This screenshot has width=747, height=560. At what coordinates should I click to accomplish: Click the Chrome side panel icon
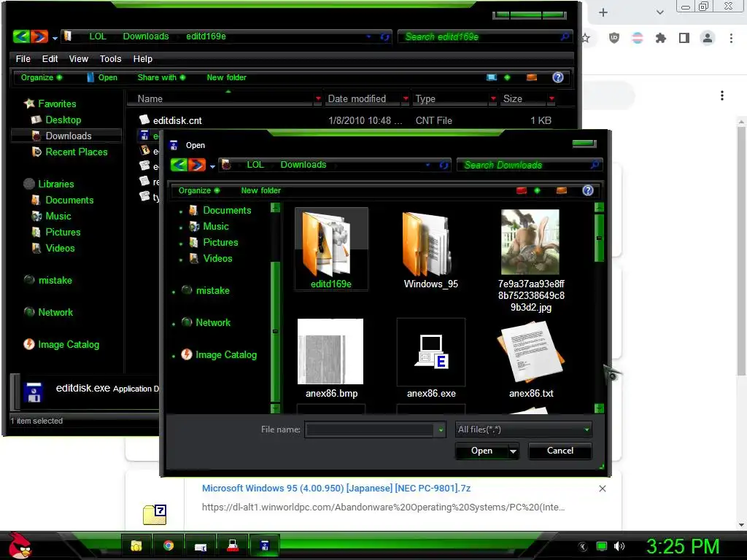(684, 38)
